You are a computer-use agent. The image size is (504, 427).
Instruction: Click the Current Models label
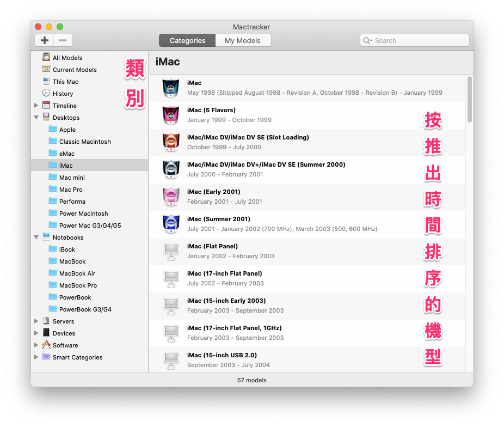click(75, 70)
